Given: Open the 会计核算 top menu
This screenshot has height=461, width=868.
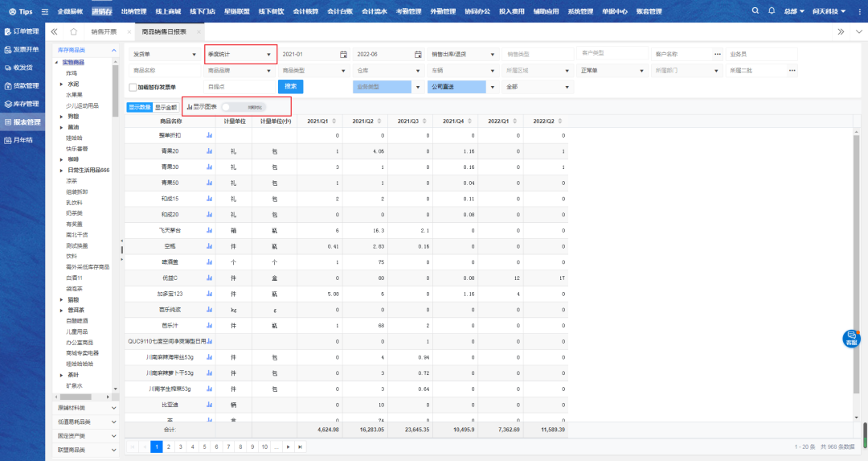Looking at the screenshot, I should (305, 11).
